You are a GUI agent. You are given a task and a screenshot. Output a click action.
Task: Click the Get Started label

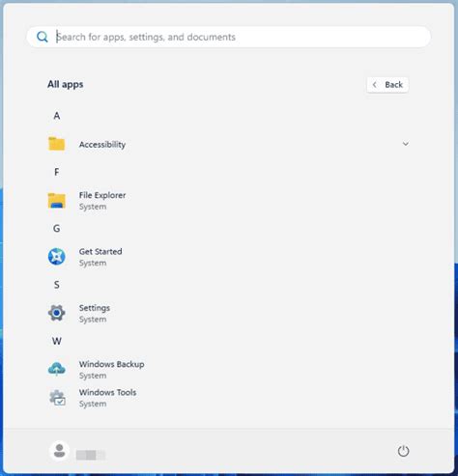100,251
